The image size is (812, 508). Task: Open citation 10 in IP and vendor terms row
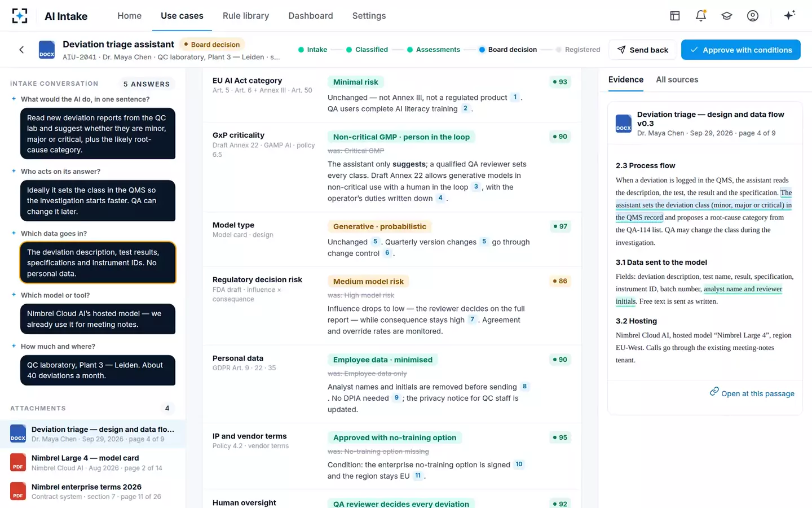click(519, 465)
